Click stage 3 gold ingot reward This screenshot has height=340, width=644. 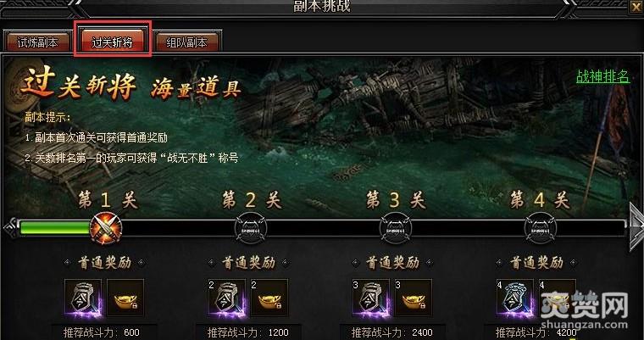click(x=414, y=298)
